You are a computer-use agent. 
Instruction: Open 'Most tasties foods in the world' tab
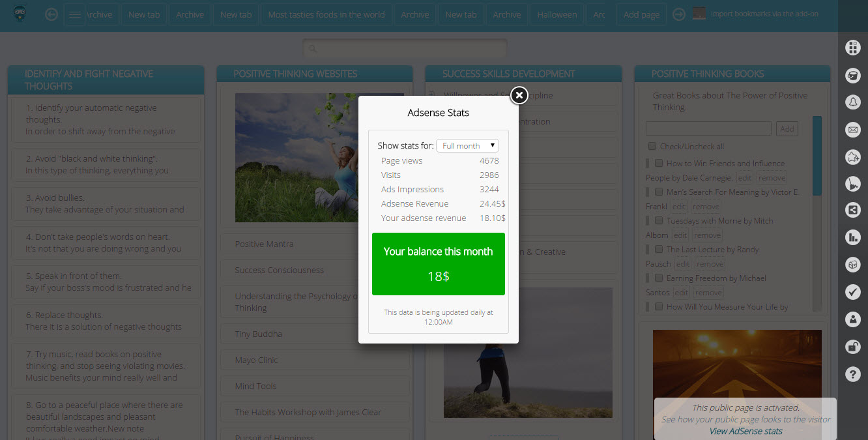point(326,14)
